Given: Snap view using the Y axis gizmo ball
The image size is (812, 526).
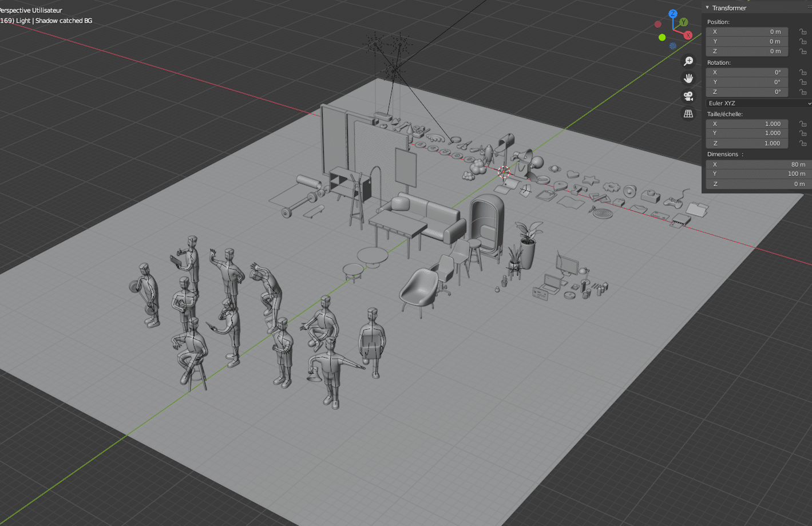Looking at the screenshot, I should pos(684,23).
